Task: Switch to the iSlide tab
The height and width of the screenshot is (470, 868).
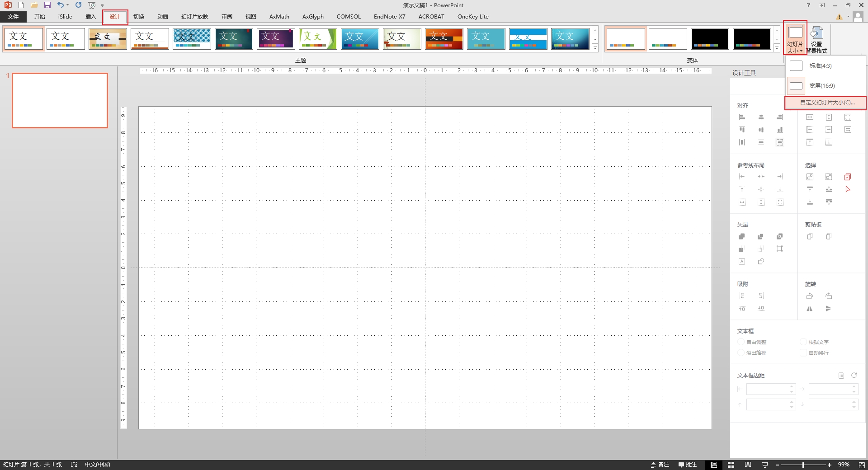Action: [x=65, y=17]
